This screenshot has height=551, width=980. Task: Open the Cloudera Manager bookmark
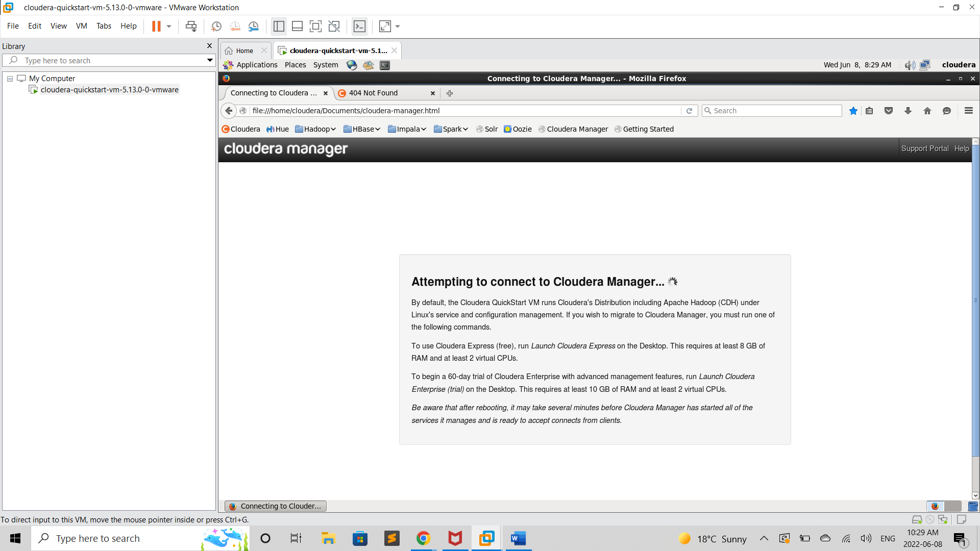[577, 129]
